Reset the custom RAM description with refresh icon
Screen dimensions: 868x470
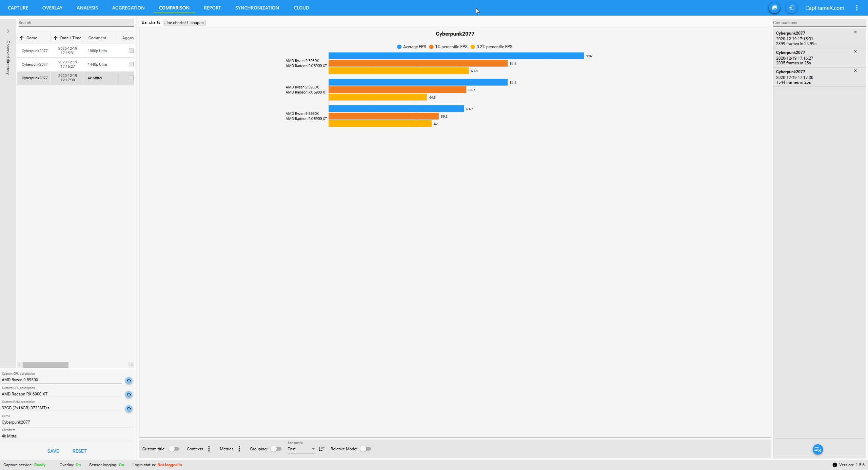click(x=129, y=409)
